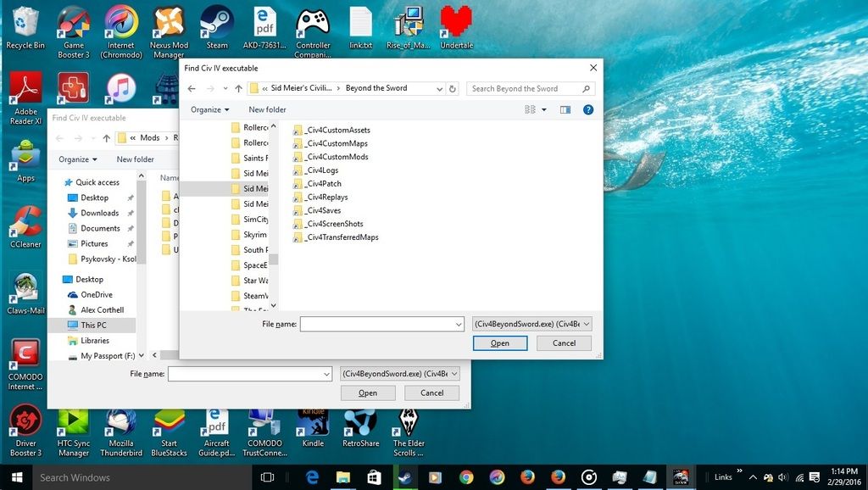Open the Claws-Mail desktop shortcut
Screen dimensions: 868x490
tap(25, 293)
